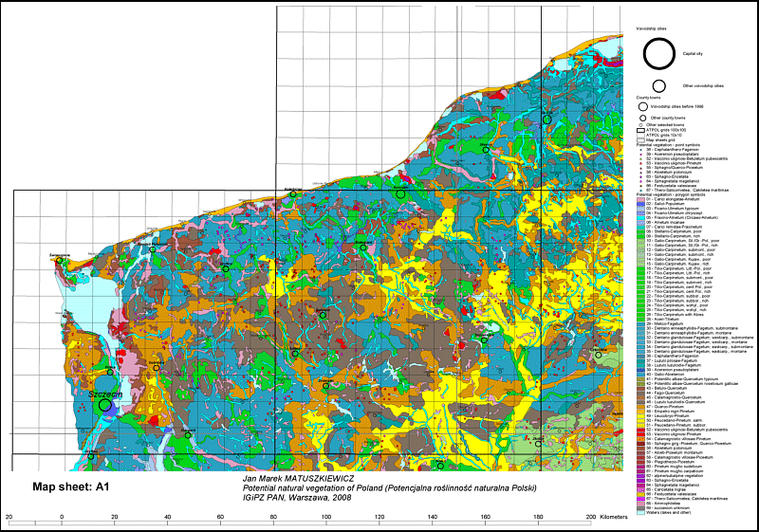759x532 pixels.
Task: Click the 100 mark on the scale bar
Action: 326,517
